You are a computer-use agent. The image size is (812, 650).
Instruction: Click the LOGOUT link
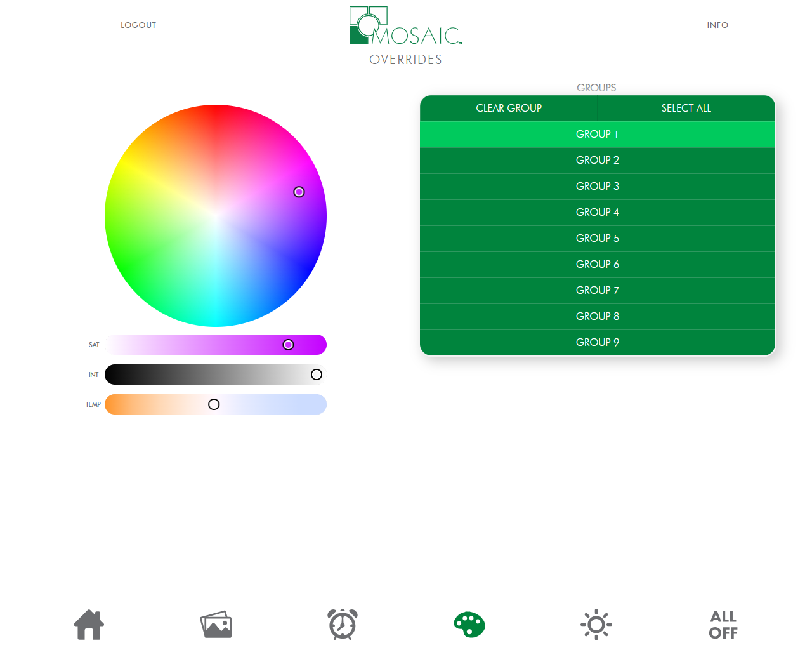(x=138, y=25)
